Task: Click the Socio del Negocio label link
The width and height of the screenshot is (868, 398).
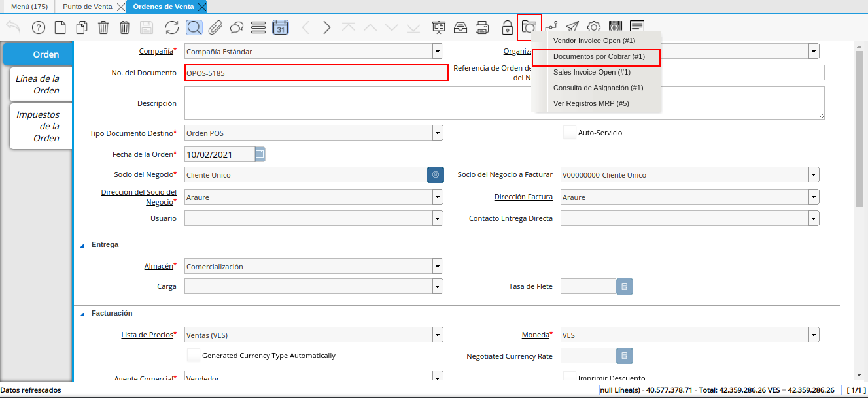Action: click(143, 174)
